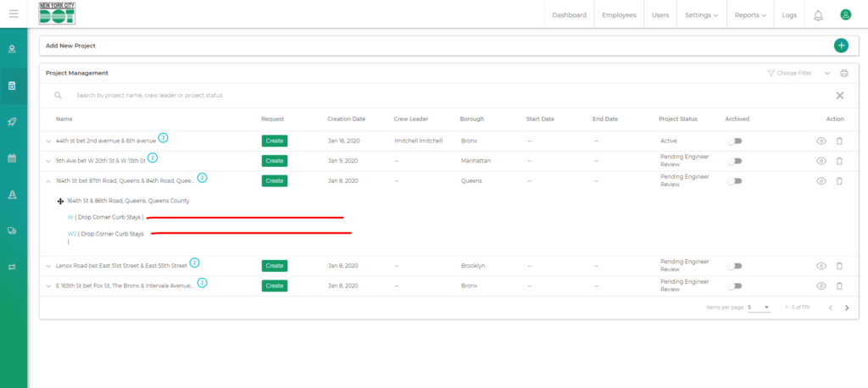This screenshot has height=388, width=868.
Task: Toggle Archived switch for 9th Ave project
Action: coord(734,161)
